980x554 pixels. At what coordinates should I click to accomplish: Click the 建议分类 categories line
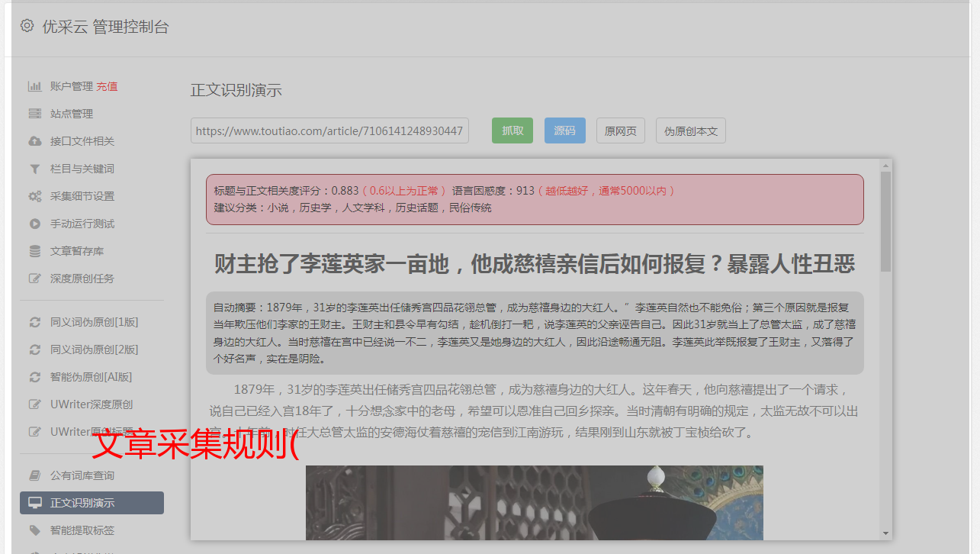point(352,208)
